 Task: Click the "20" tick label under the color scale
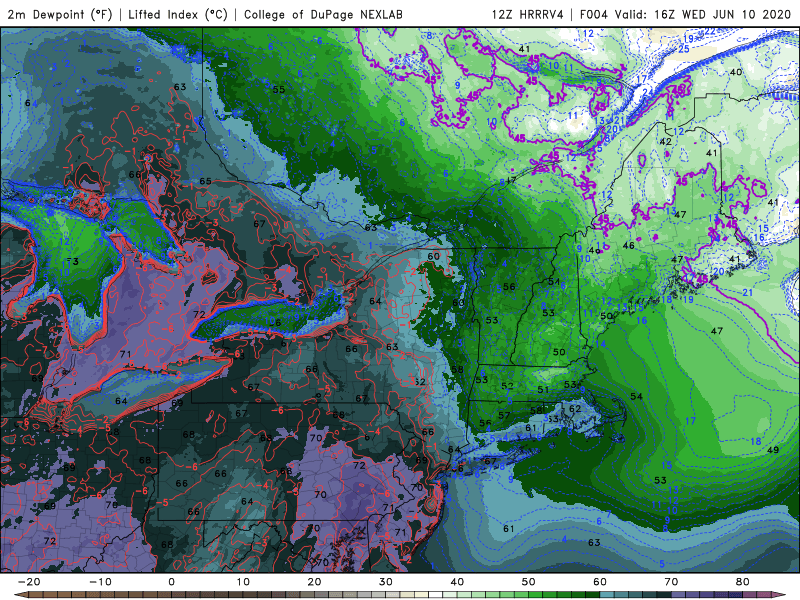pyautogui.click(x=314, y=582)
